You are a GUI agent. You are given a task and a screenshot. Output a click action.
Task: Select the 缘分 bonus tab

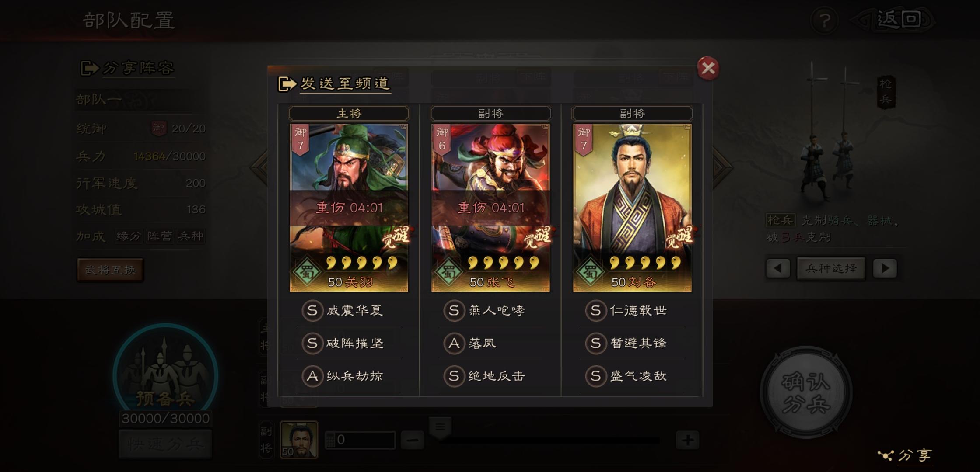(x=129, y=236)
